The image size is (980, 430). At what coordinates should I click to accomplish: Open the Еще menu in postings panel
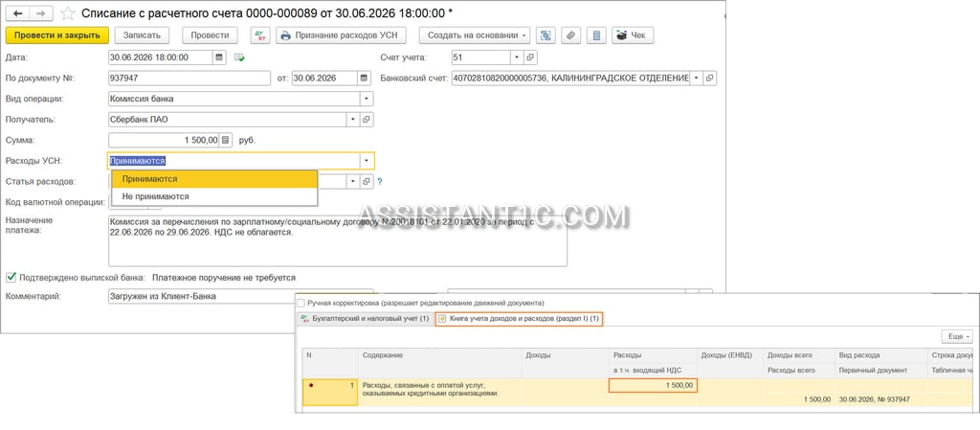959,336
